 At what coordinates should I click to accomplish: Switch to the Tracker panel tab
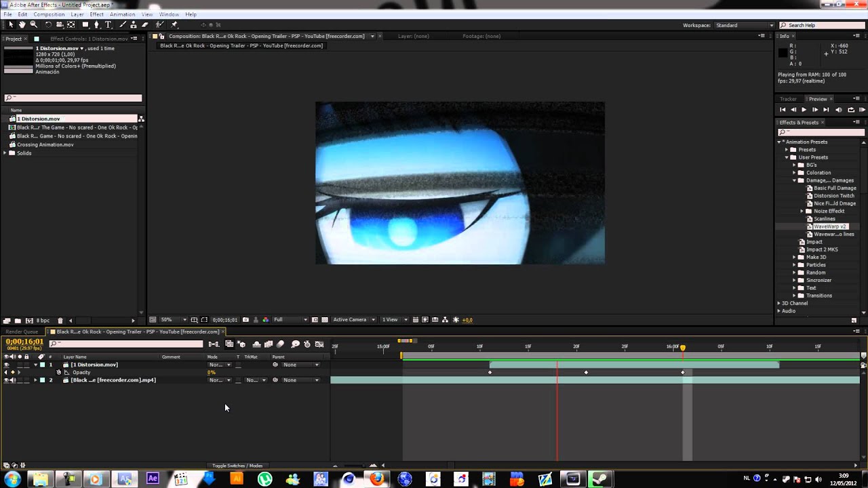pyautogui.click(x=788, y=99)
